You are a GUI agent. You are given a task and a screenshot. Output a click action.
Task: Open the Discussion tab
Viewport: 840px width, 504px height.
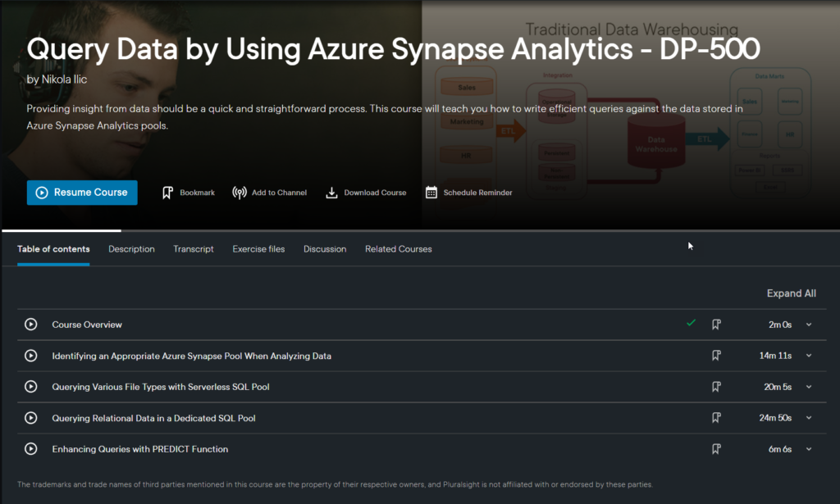click(325, 249)
